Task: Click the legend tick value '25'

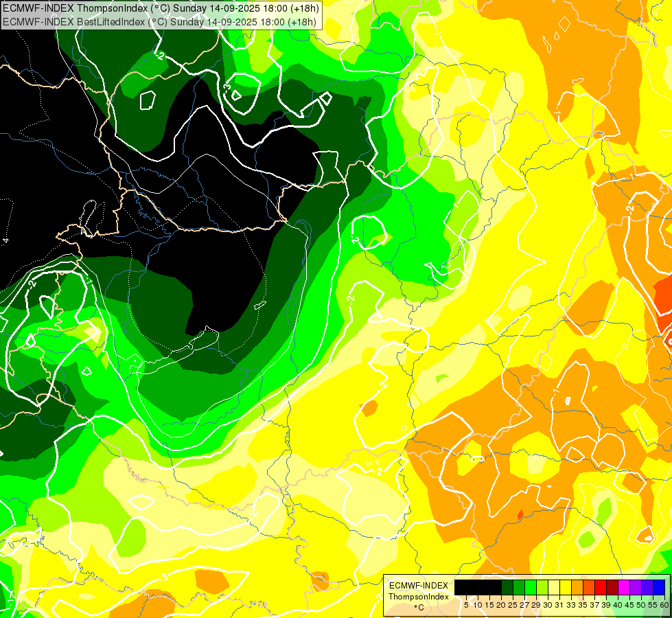Action: point(513,605)
